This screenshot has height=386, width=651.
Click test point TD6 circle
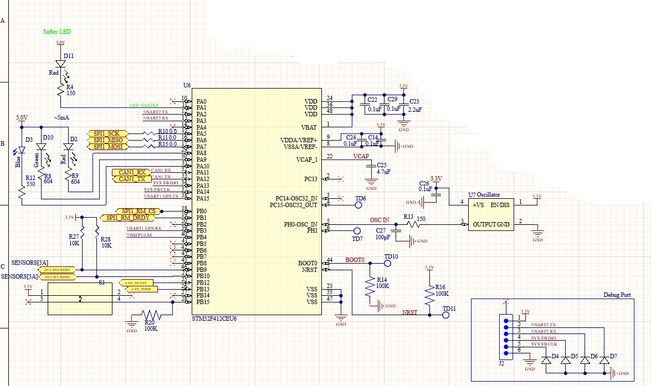pos(359,205)
